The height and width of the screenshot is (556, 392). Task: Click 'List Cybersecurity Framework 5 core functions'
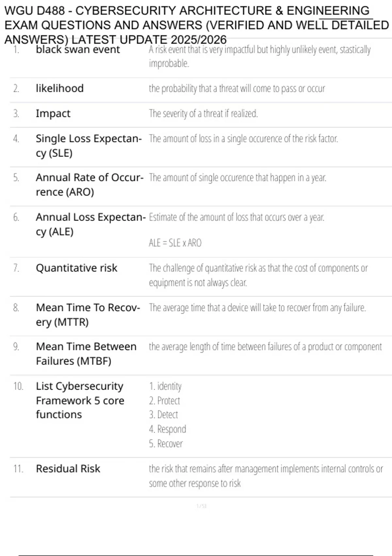tap(80, 400)
